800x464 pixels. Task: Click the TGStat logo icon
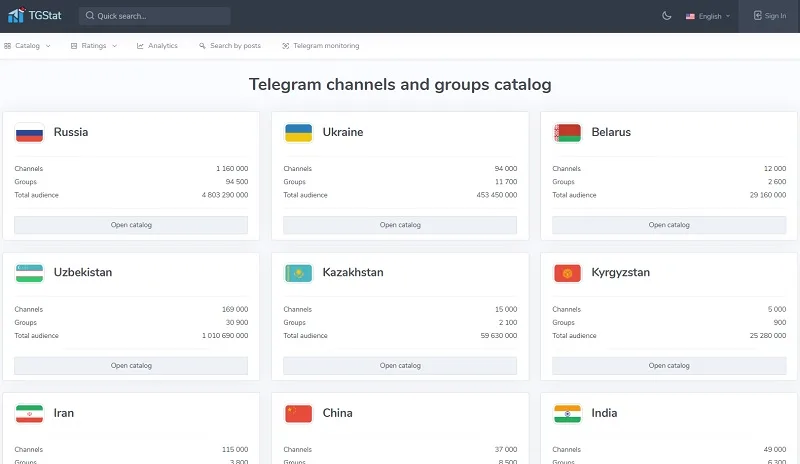(16, 15)
